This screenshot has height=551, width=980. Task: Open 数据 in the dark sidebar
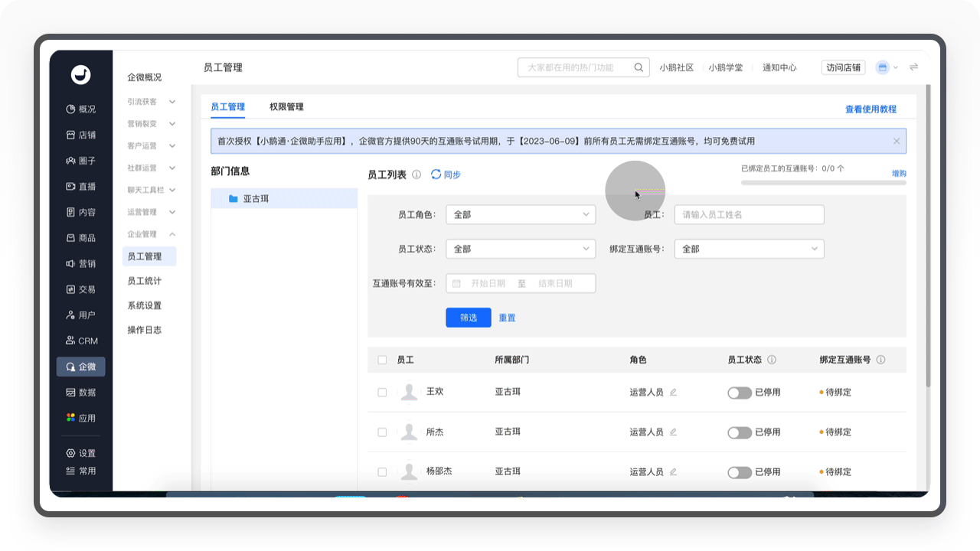(80, 393)
